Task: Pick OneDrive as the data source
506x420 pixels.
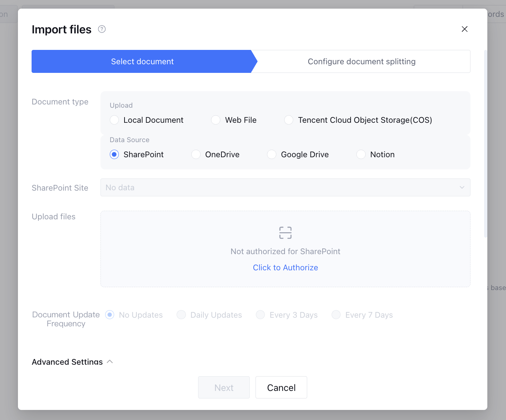Action: [196, 154]
